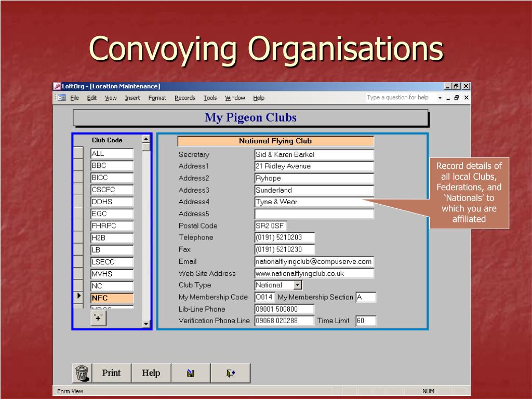Click the Lib-Line Phone field 09001 500800
Viewport: 532px width, 399px height.
tap(284, 309)
